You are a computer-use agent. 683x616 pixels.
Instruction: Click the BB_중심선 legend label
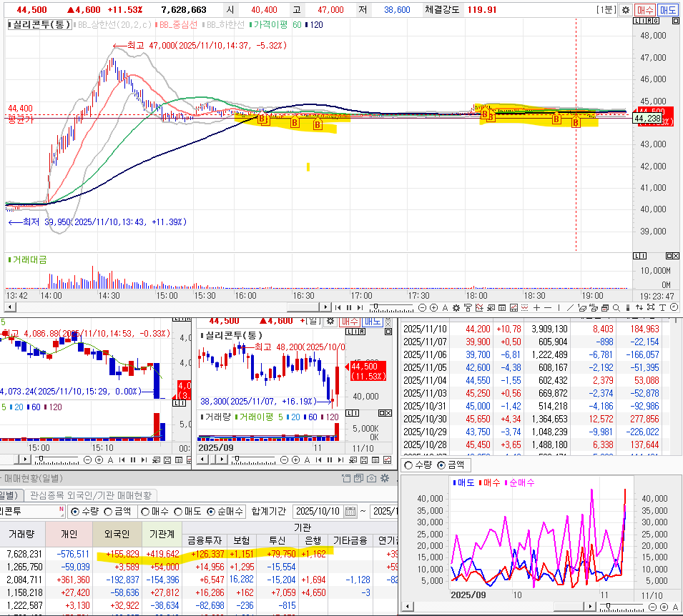[178, 25]
